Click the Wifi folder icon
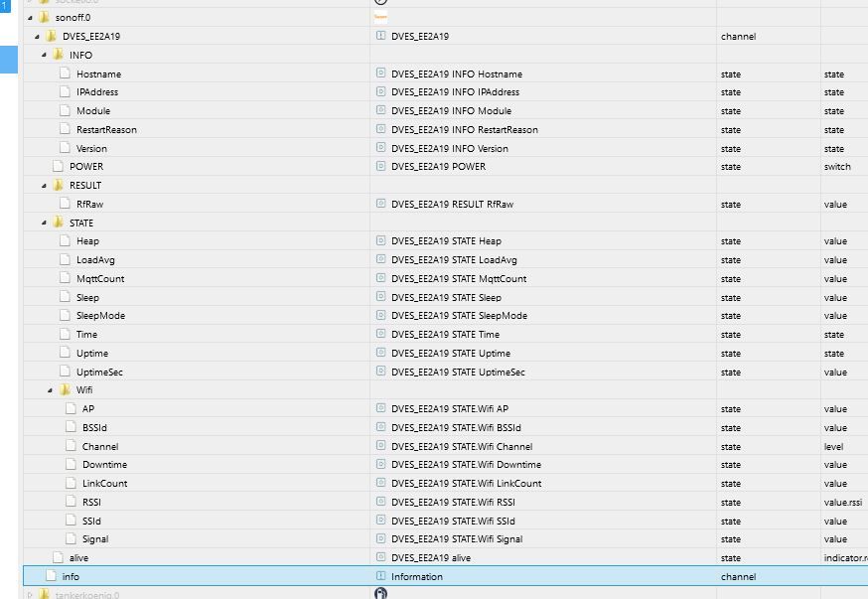The image size is (868, 599). point(65,389)
